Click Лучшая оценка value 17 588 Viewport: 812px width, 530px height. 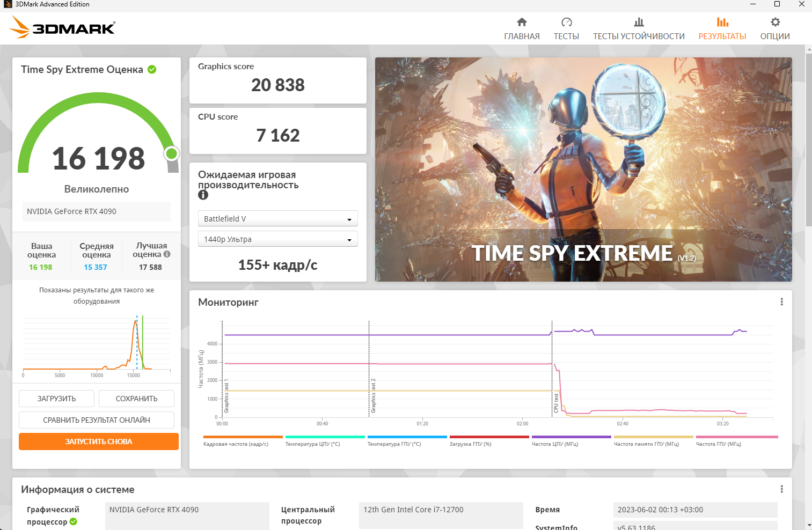coord(150,267)
